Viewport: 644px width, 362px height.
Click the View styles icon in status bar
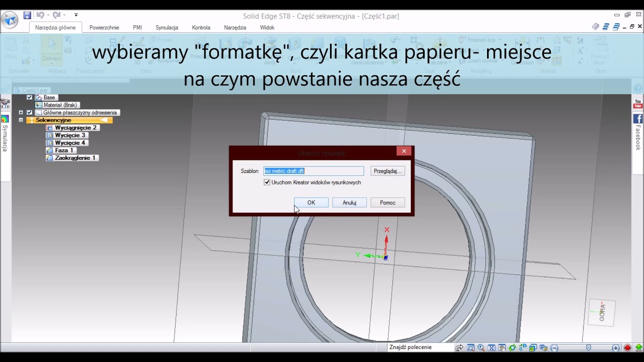(x=543, y=348)
